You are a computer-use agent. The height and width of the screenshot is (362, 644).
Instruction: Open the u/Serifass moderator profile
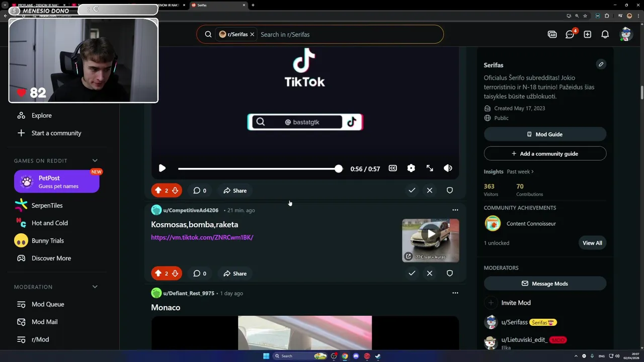click(514, 322)
